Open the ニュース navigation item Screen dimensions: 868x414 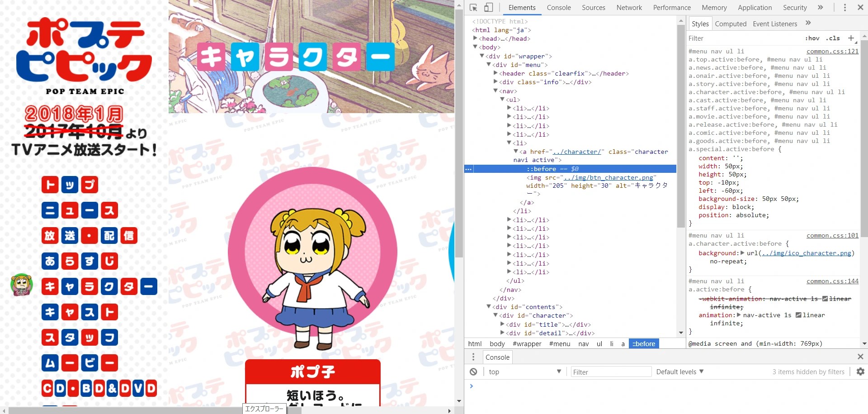point(80,210)
